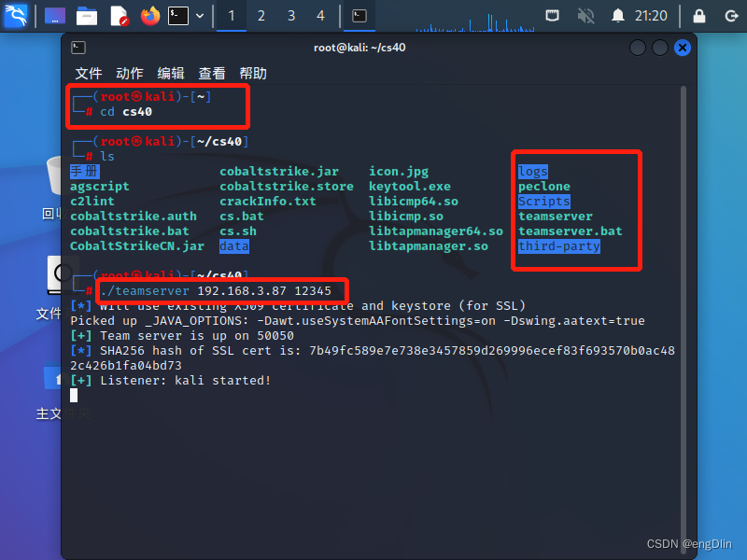
Task: Open the Kali dragon applications menu
Action: coord(15,16)
